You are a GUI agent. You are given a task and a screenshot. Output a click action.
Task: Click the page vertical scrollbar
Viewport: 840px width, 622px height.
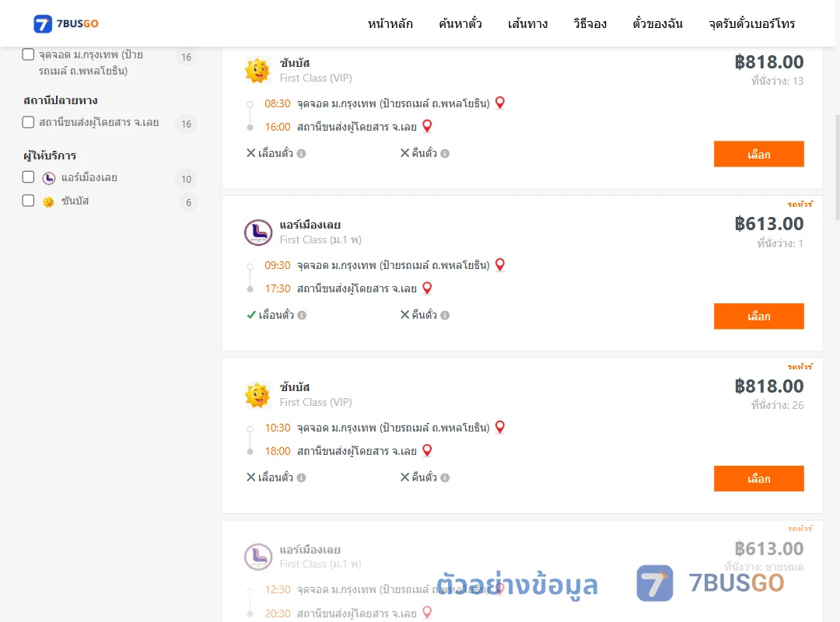(x=837, y=166)
